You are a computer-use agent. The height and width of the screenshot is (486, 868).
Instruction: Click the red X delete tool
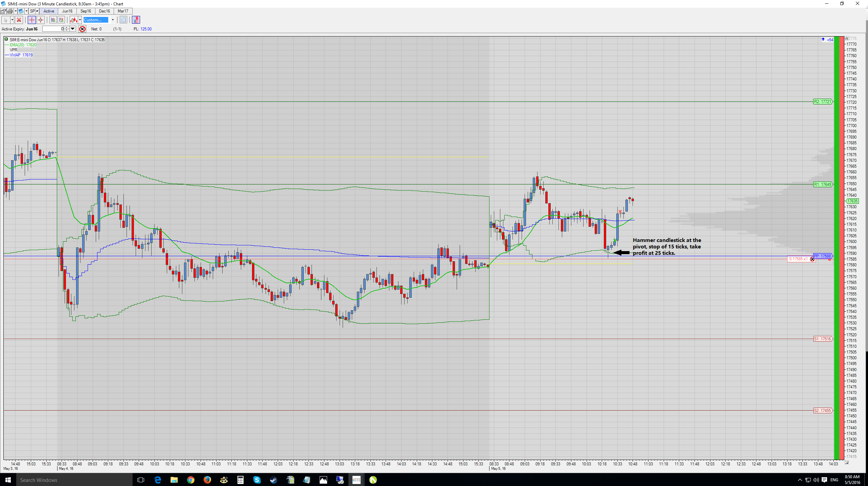[19, 20]
